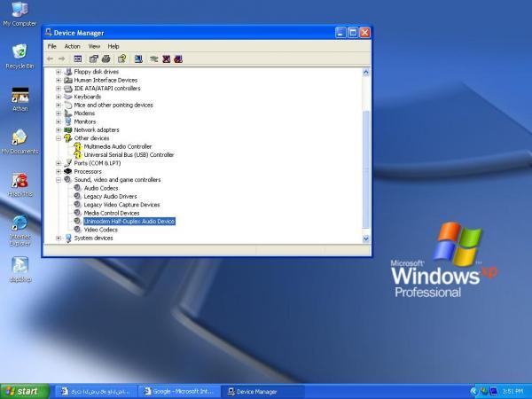The image size is (532, 399).
Task: Select the Video Codecs item
Action: tap(101, 230)
